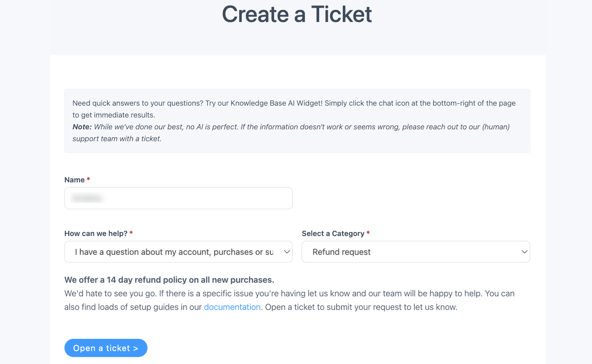
Task: Click the white form panel background
Action: pyautogui.click(x=410, y=332)
